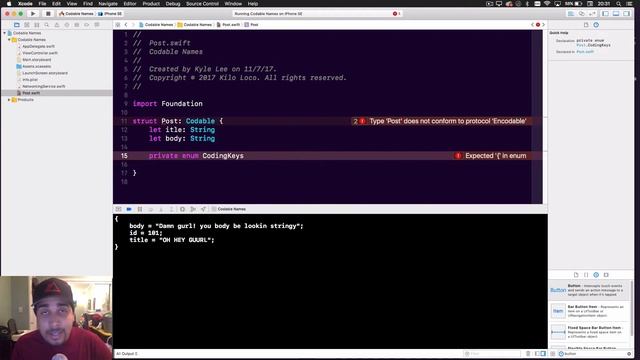Open the Codable Names scheme selector
Viewport: 640px width, 360px height.
pyautogui.click(x=76, y=13)
